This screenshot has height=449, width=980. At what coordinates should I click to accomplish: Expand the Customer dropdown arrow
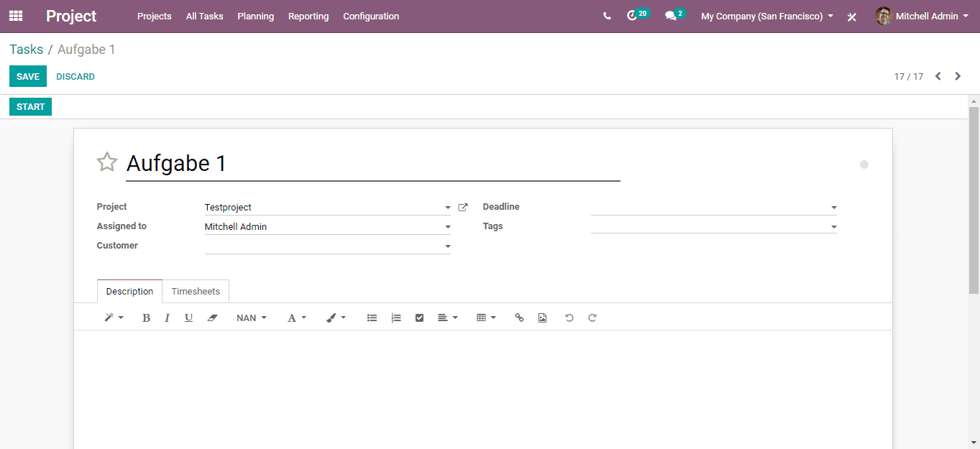pos(447,246)
